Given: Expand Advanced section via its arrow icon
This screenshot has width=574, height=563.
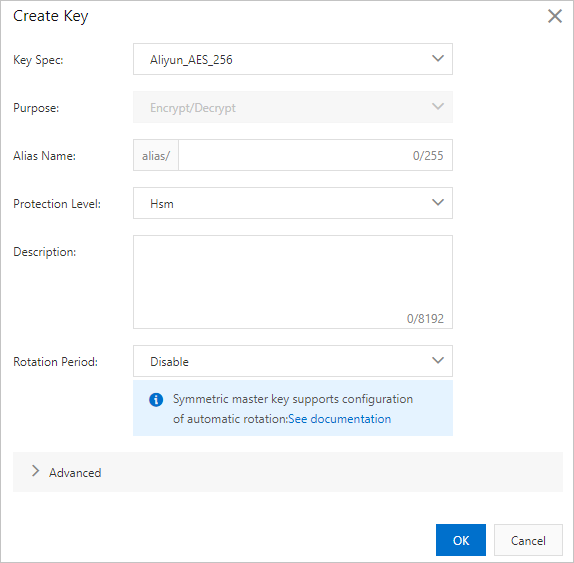Looking at the screenshot, I should point(35,471).
